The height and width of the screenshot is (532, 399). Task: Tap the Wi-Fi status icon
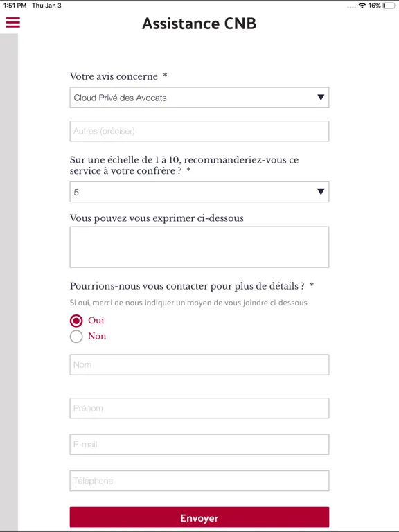[x=362, y=6]
